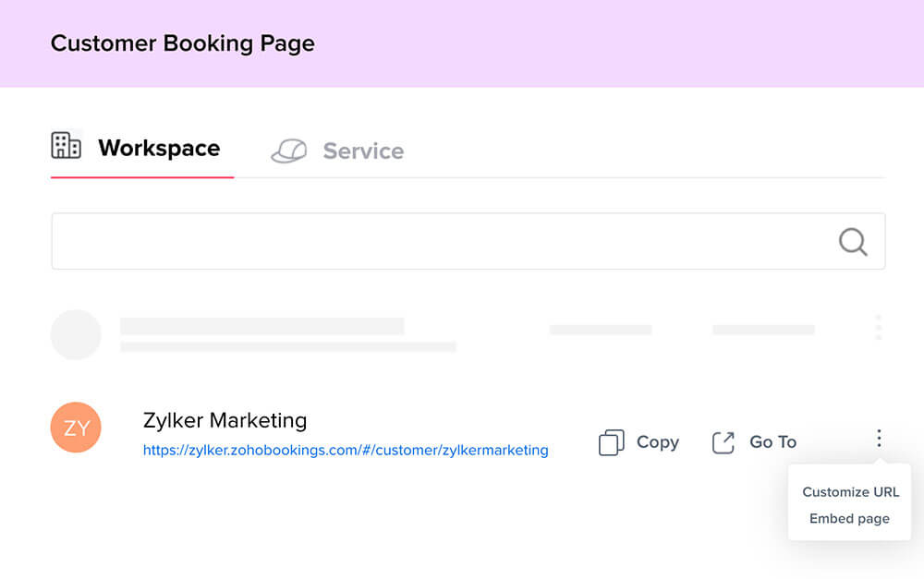This screenshot has height=579, width=924.
Task: Choose Embed page from the popup menu
Action: coord(849,519)
